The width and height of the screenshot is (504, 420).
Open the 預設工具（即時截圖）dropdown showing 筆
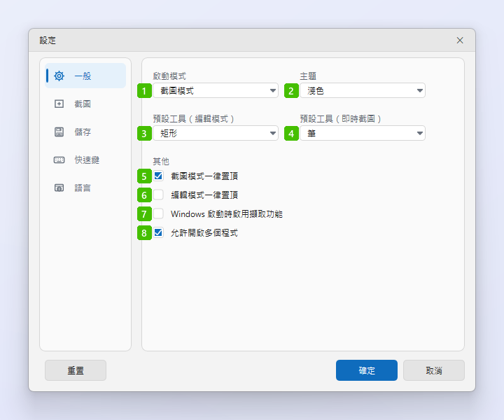pos(363,133)
